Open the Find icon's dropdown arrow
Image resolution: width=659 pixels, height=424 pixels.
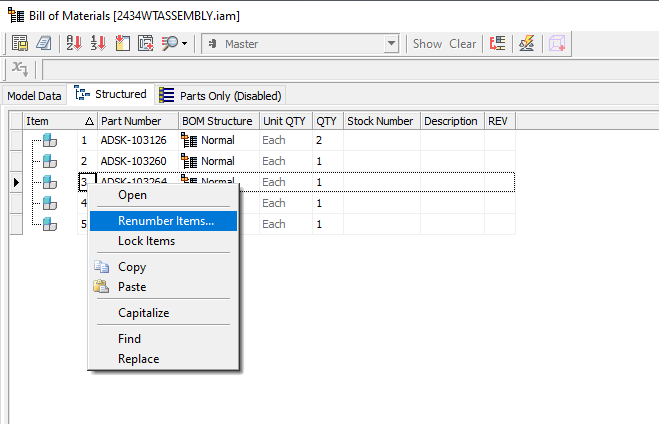[185, 43]
